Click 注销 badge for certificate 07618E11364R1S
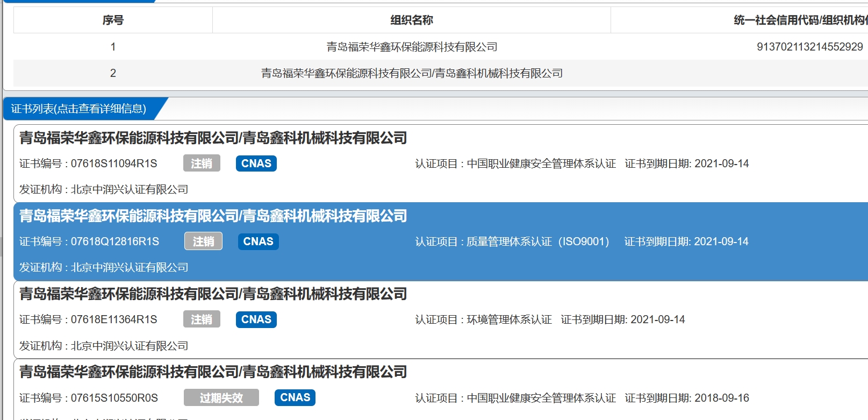Image resolution: width=868 pixels, height=420 pixels. click(202, 319)
